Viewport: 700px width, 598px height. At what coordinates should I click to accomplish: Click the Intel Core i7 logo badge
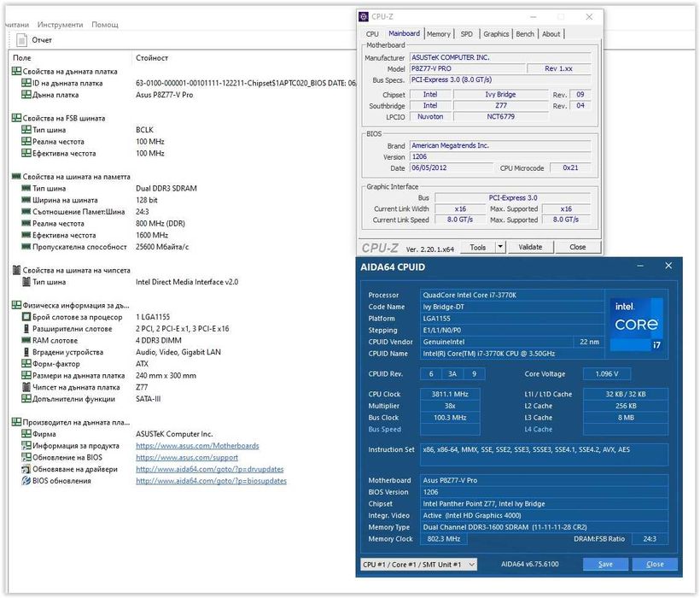click(636, 325)
